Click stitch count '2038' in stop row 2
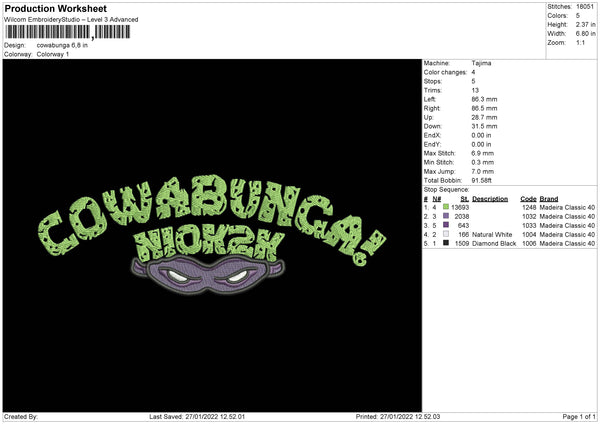 click(462, 216)
